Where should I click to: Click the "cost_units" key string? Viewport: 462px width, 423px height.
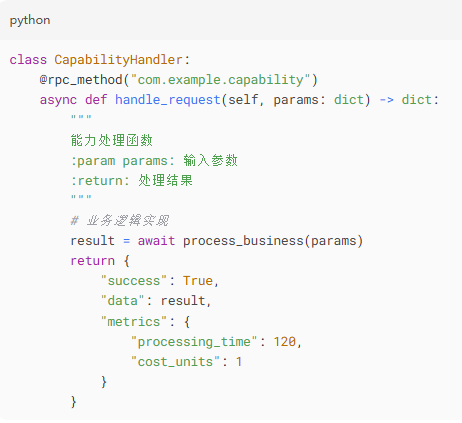(175, 362)
